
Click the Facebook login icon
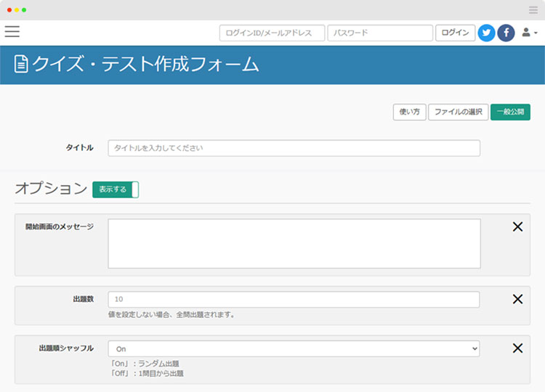tap(506, 33)
